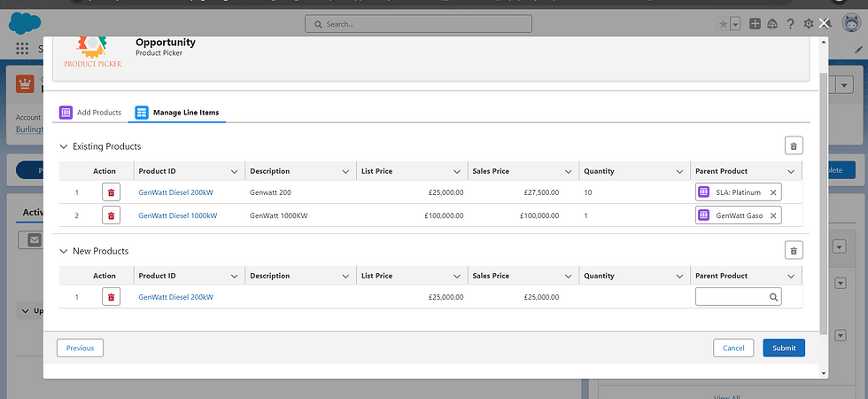Screen dimensions: 868x399
Task: Collapse the Existing Products section
Action: [x=64, y=146]
